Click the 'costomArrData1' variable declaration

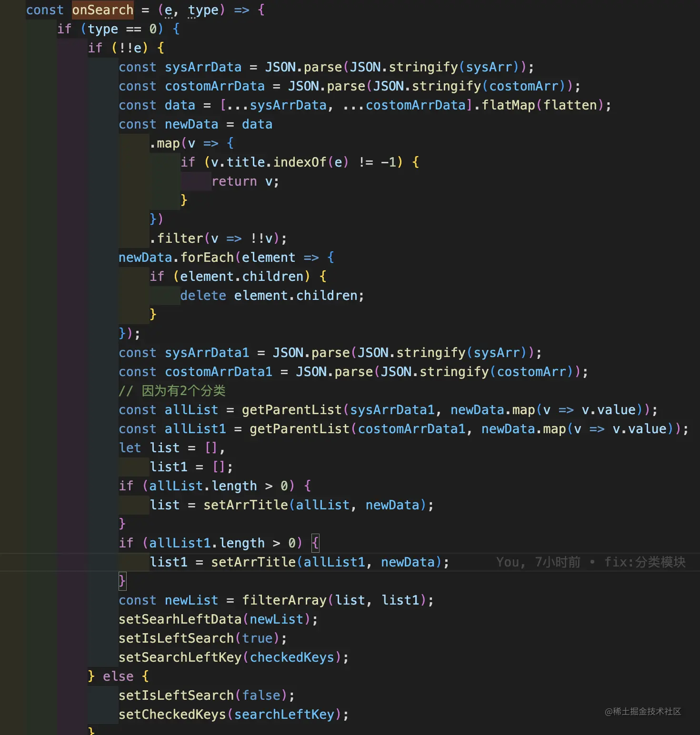tap(219, 372)
